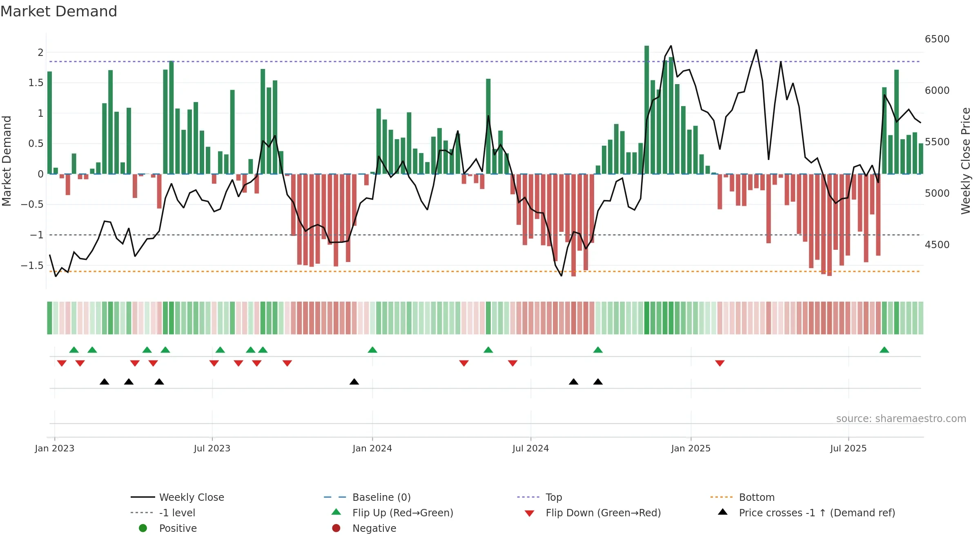Image resolution: width=980 pixels, height=551 pixels.
Task: Toggle the Baseline (0) legend entry
Action: (367, 497)
